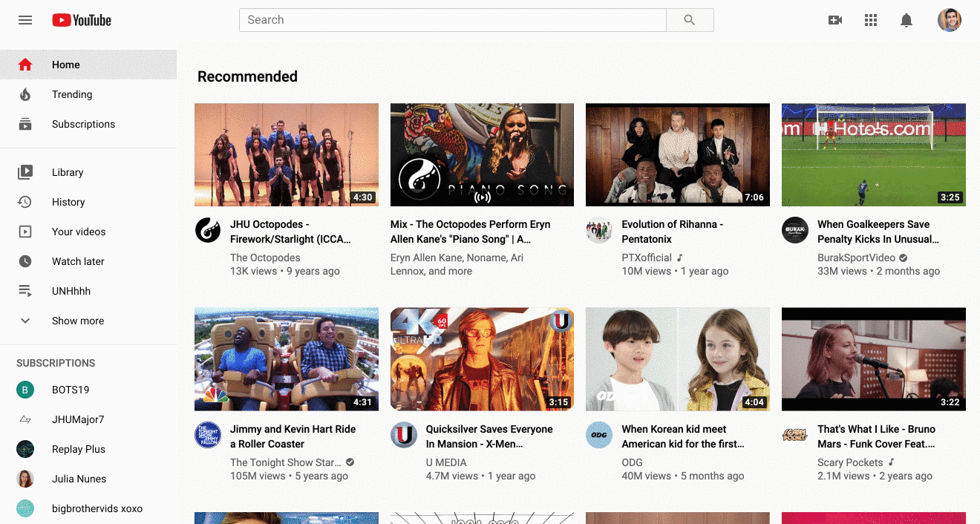Screen dimensions: 980x524
Task: Open the Scary Pockets channel name link
Action: pos(850,462)
